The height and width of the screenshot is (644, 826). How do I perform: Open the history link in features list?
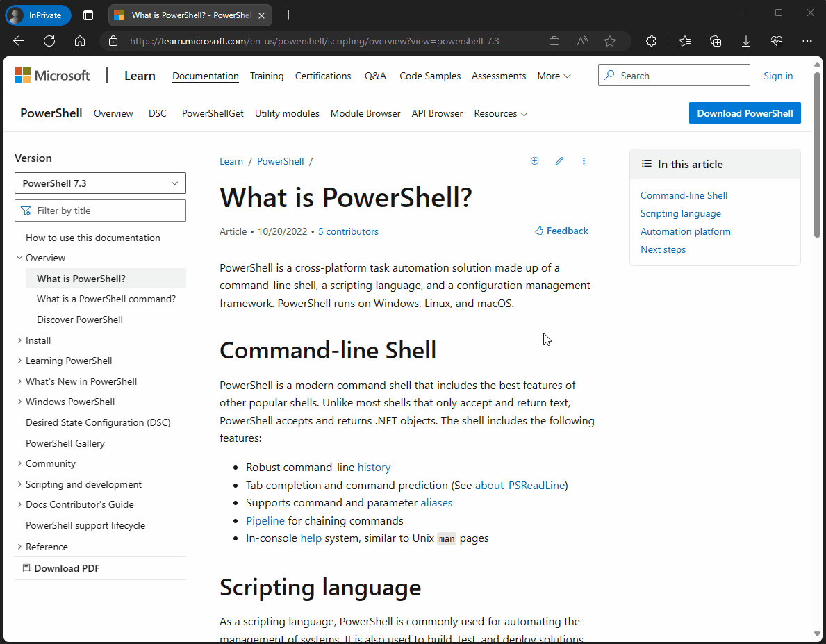coord(374,468)
